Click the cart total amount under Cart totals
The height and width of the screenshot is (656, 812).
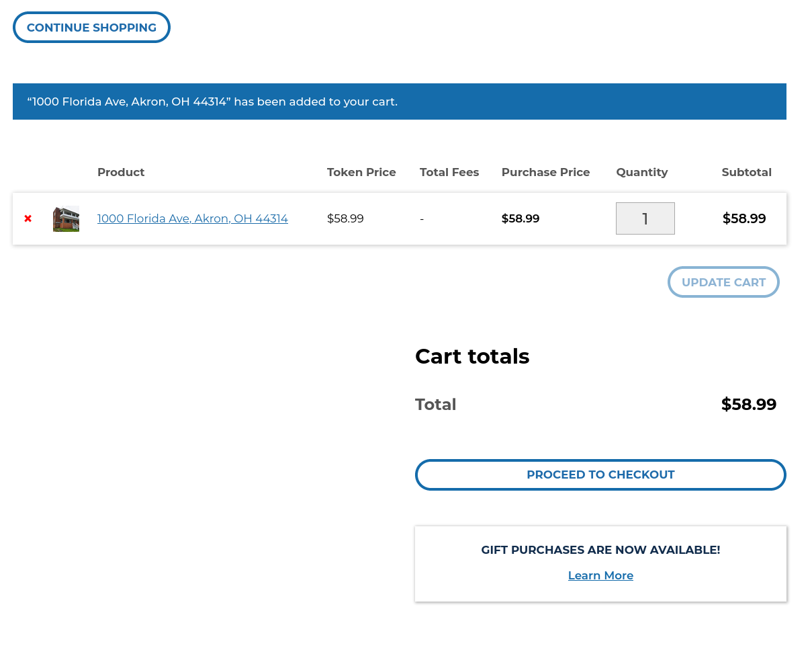748,405
